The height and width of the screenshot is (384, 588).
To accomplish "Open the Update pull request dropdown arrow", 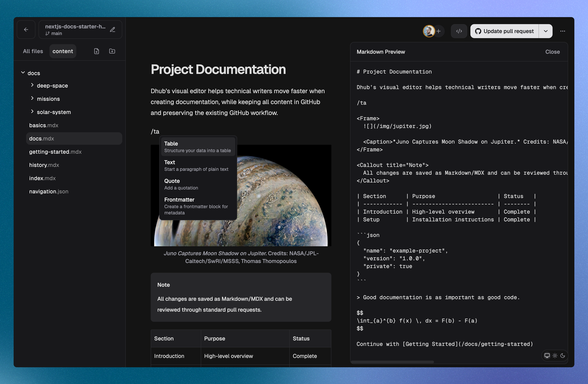I will pos(546,31).
